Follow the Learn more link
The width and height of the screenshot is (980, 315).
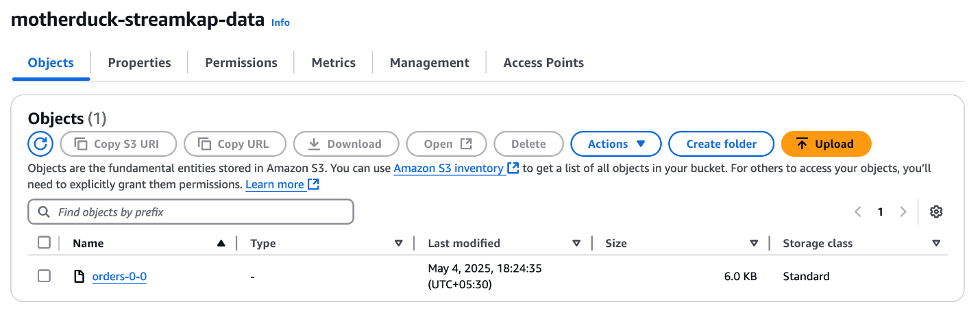tap(282, 184)
